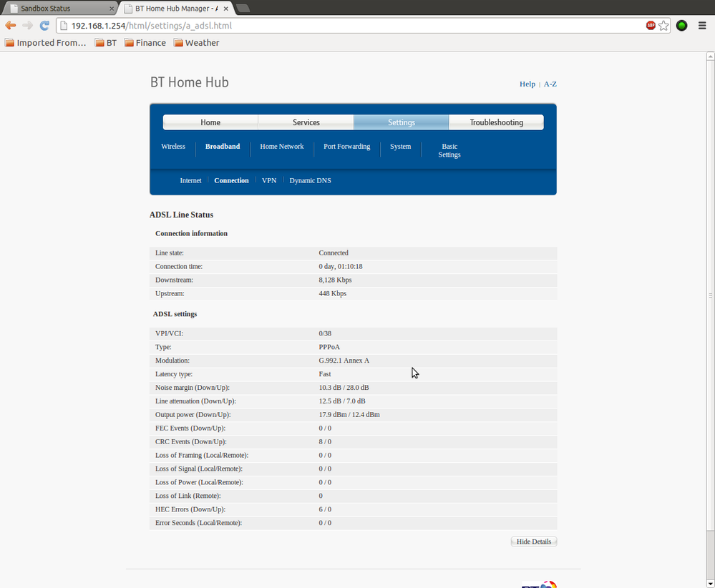The width and height of the screenshot is (715, 588).
Task: Bookmark page with star icon
Action: tap(663, 26)
